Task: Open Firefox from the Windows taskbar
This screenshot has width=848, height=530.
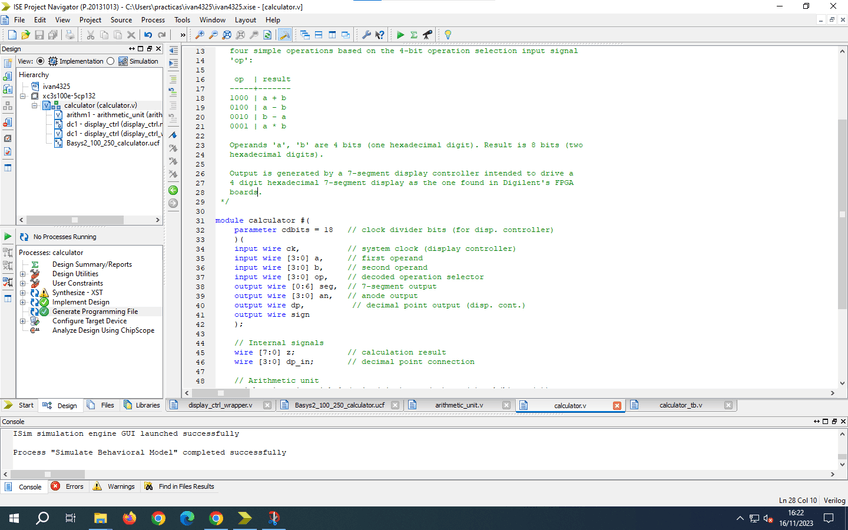Action: click(x=129, y=518)
